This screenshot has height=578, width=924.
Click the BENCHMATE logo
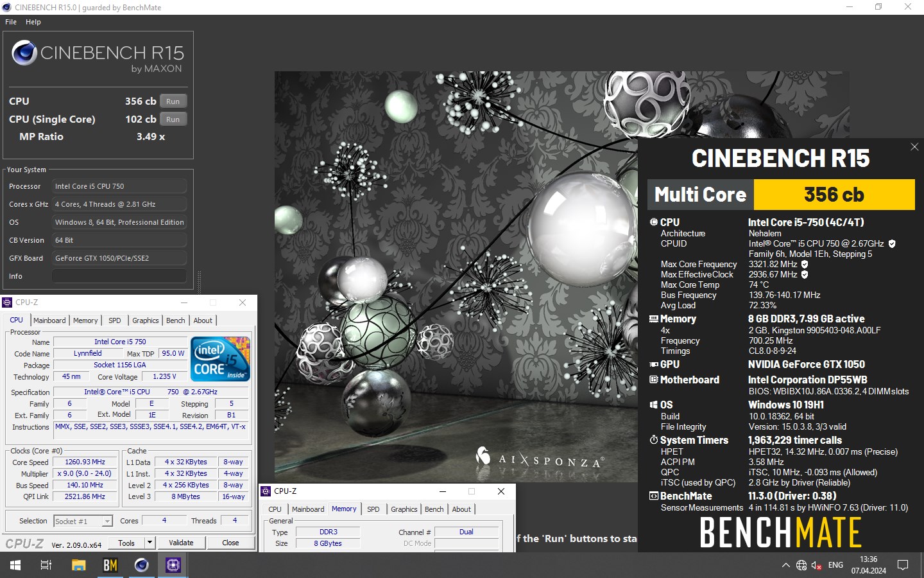tap(780, 532)
